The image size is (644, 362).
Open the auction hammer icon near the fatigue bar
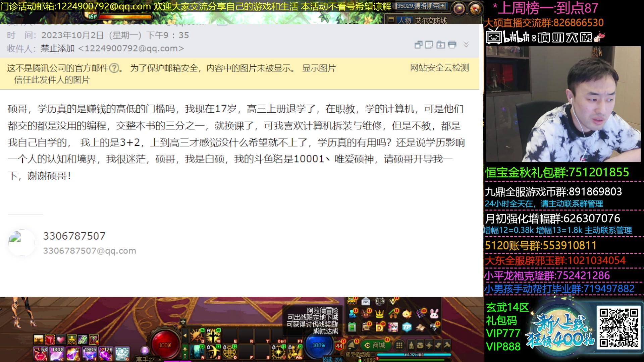pos(448,345)
